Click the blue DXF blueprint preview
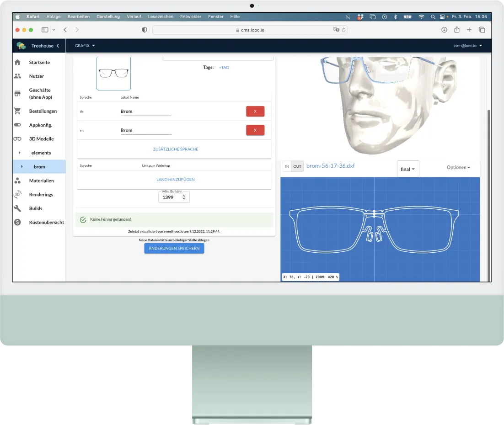The width and height of the screenshot is (504, 425). click(380, 229)
